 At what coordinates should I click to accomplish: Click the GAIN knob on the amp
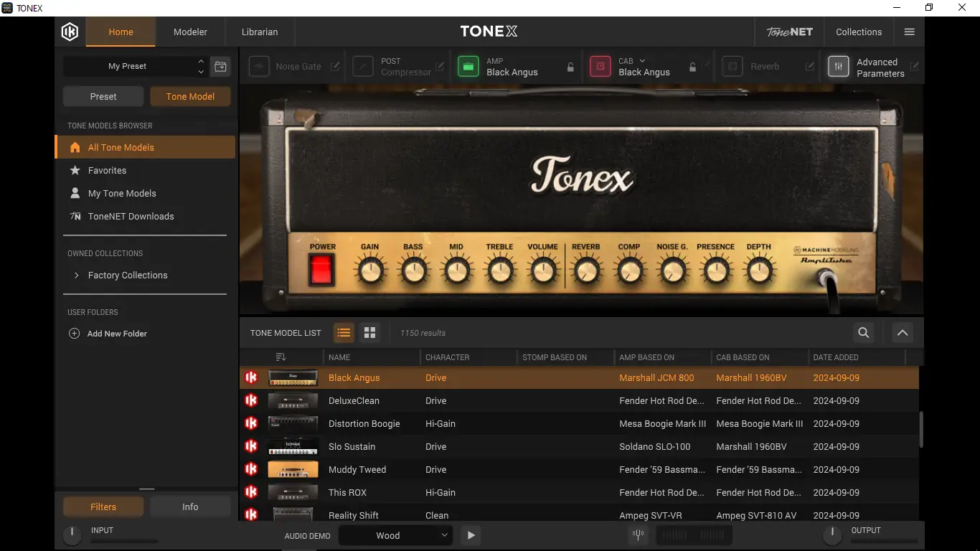tap(369, 271)
